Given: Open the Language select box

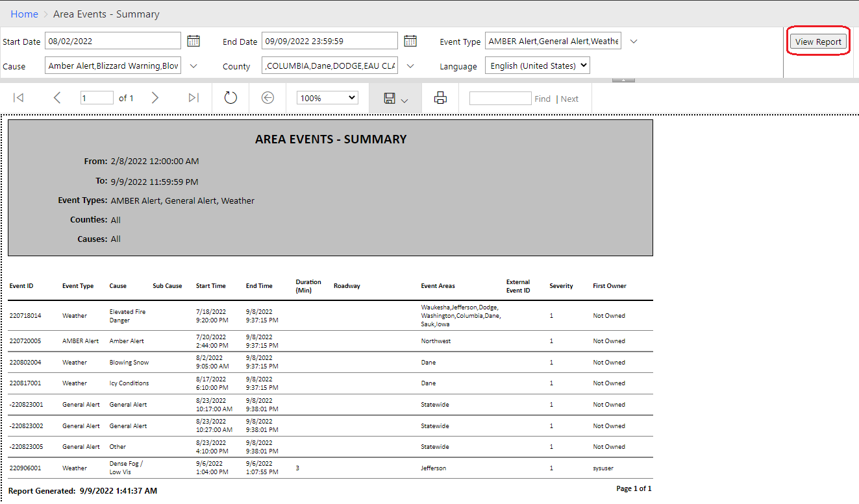Looking at the screenshot, I should (538, 66).
